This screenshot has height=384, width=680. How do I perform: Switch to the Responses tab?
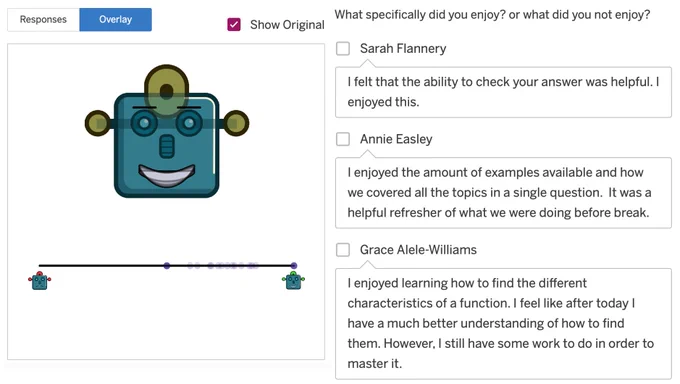pos(43,20)
